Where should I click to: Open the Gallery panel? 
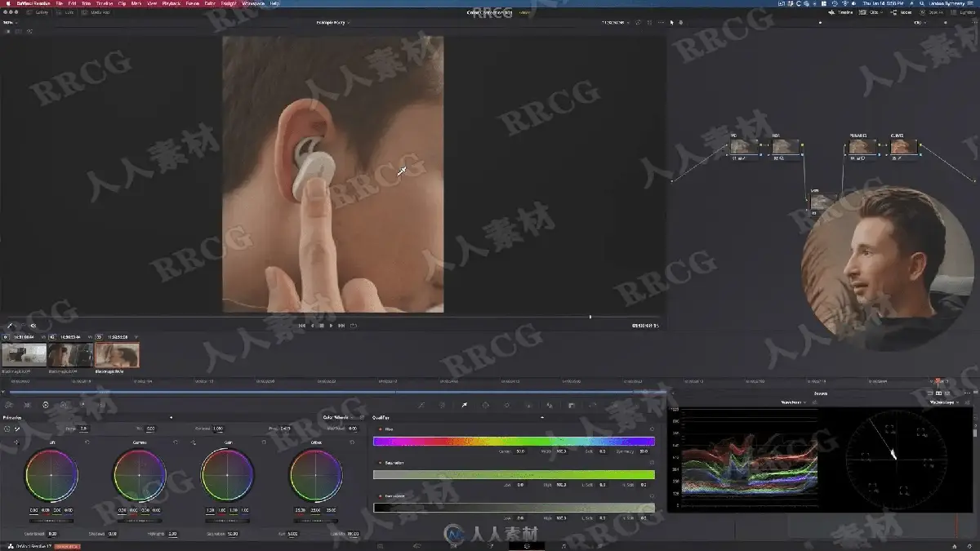point(38,12)
